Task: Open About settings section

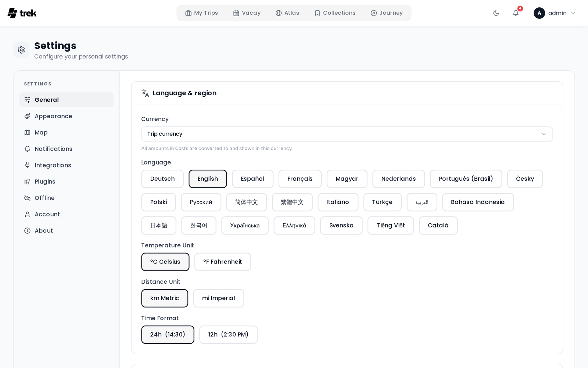Action: (x=66, y=231)
